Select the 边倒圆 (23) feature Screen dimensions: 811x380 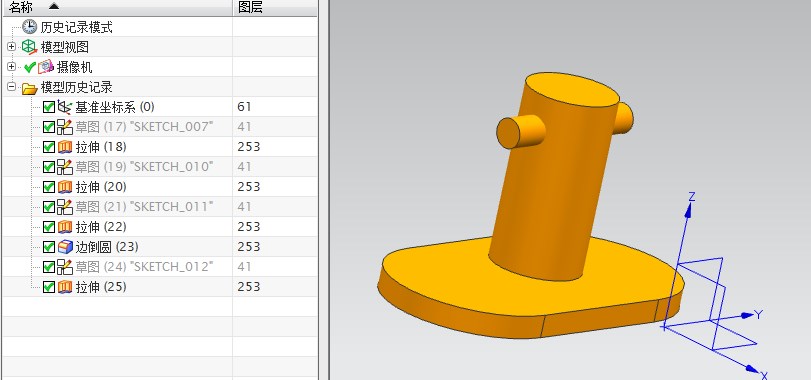click(107, 247)
